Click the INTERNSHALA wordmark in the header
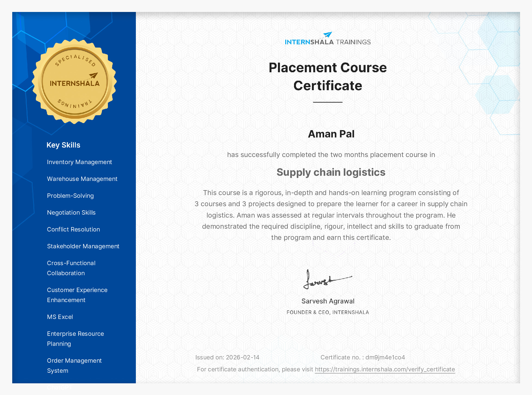This screenshot has width=532, height=395. [309, 42]
